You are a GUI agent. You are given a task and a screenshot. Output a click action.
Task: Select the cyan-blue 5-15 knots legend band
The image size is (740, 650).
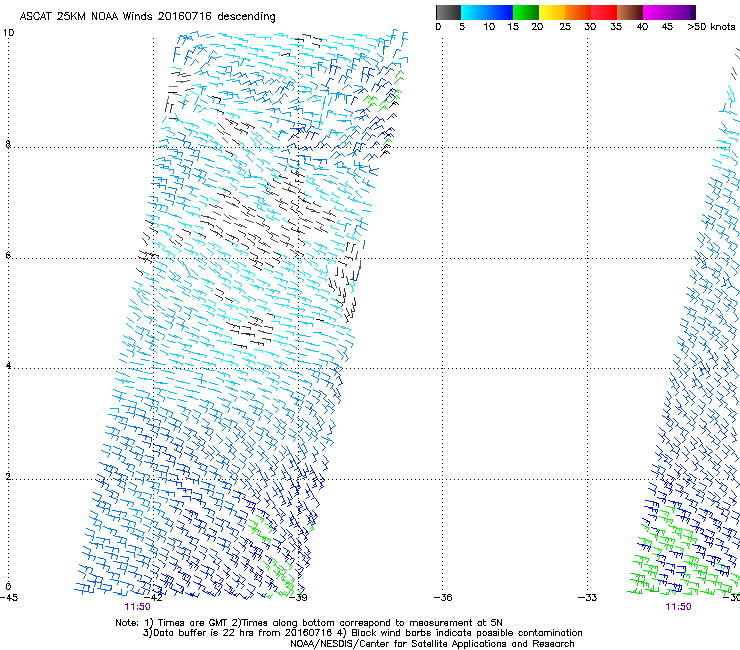click(487, 12)
